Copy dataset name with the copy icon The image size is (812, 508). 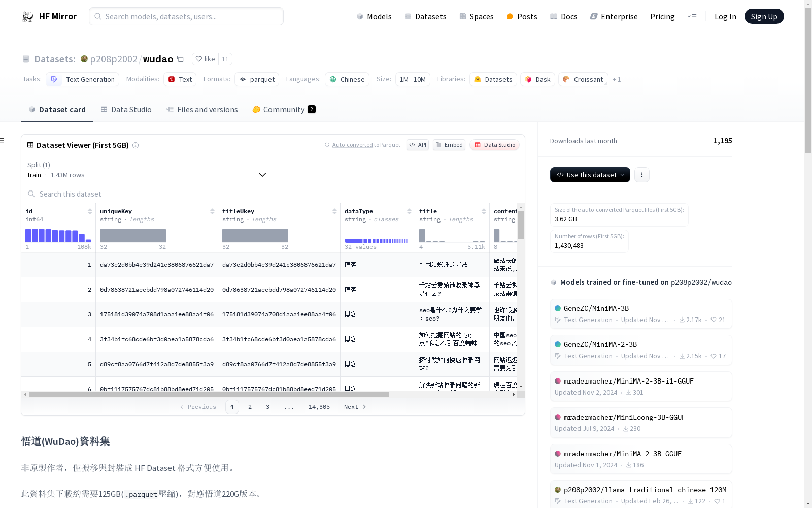[x=180, y=59]
